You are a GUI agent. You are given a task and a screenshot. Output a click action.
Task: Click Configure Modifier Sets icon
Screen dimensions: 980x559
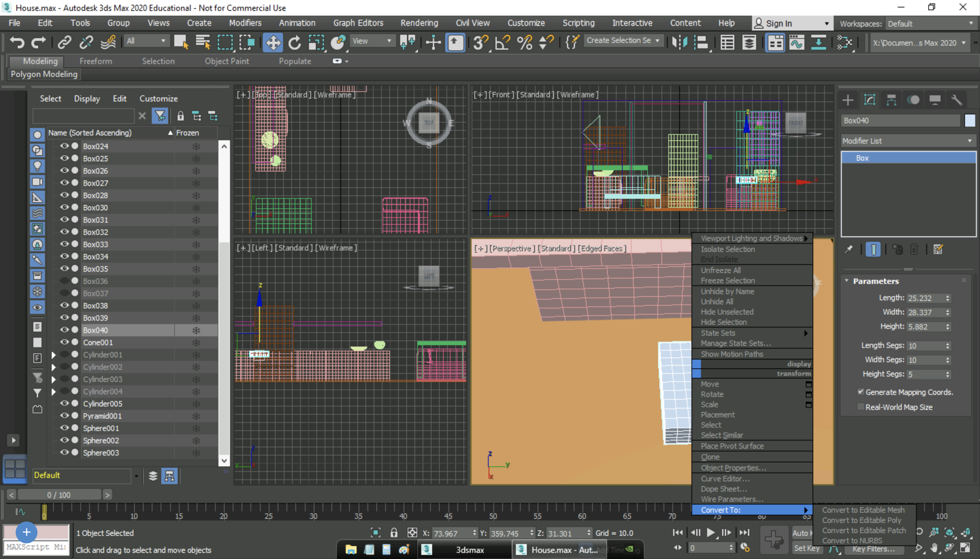[938, 250]
